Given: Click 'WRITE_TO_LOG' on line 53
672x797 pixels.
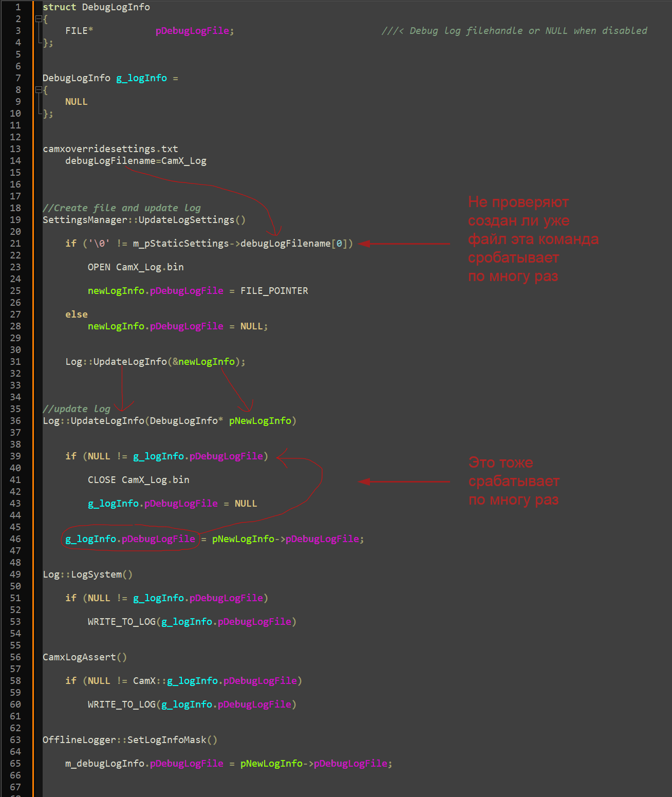Looking at the screenshot, I should tap(122, 622).
